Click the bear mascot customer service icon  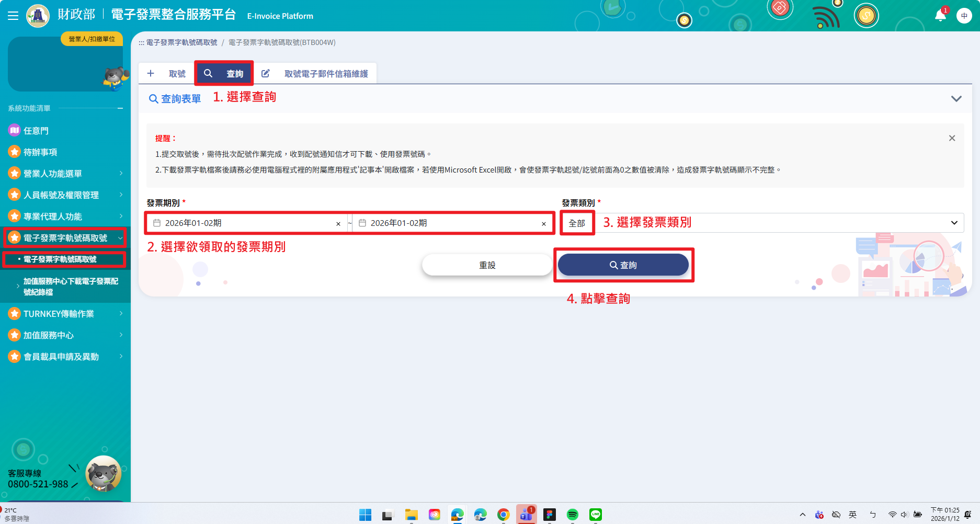(103, 474)
